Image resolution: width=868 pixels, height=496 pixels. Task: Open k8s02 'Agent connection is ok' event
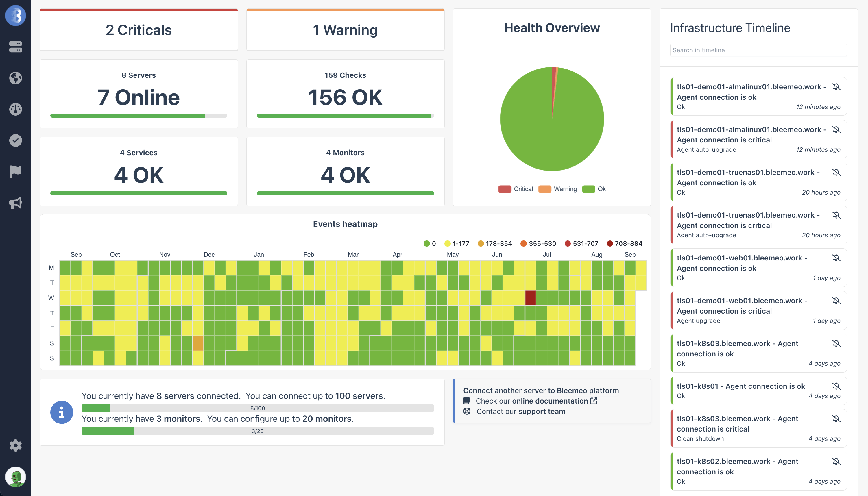(x=758, y=471)
